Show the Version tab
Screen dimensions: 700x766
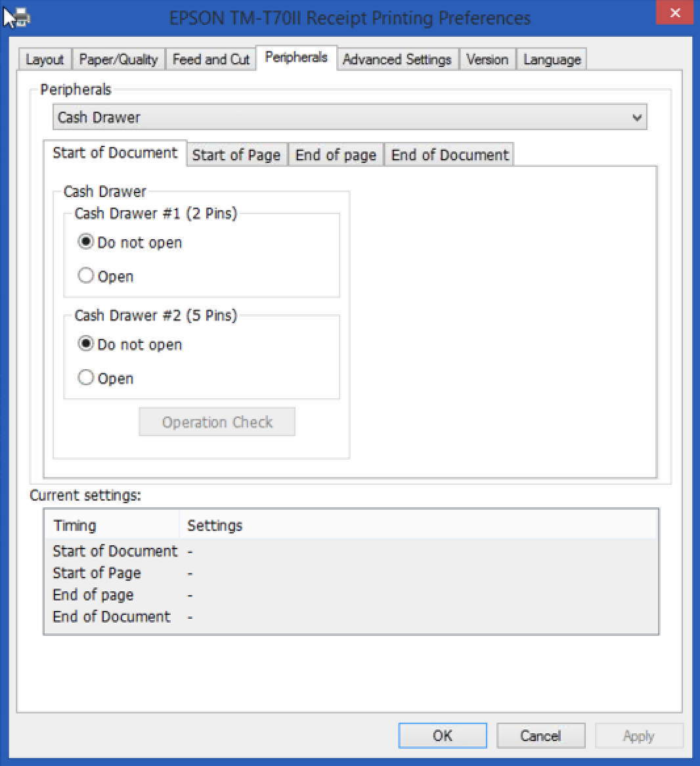(487, 60)
